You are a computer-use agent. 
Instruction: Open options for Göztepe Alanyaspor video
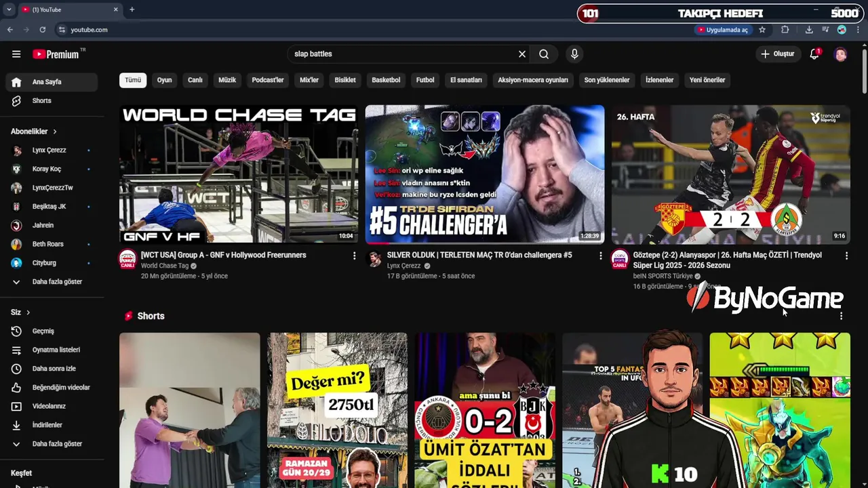click(846, 256)
